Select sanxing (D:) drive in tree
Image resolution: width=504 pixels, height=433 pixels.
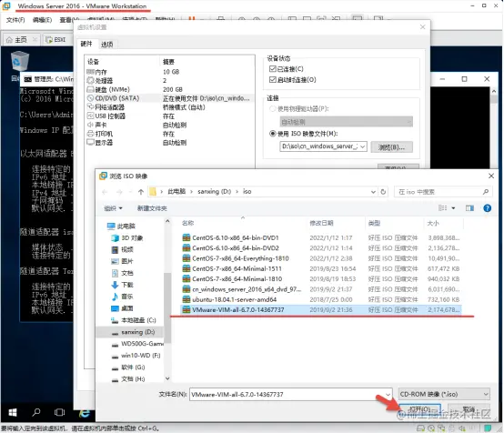(x=133, y=332)
